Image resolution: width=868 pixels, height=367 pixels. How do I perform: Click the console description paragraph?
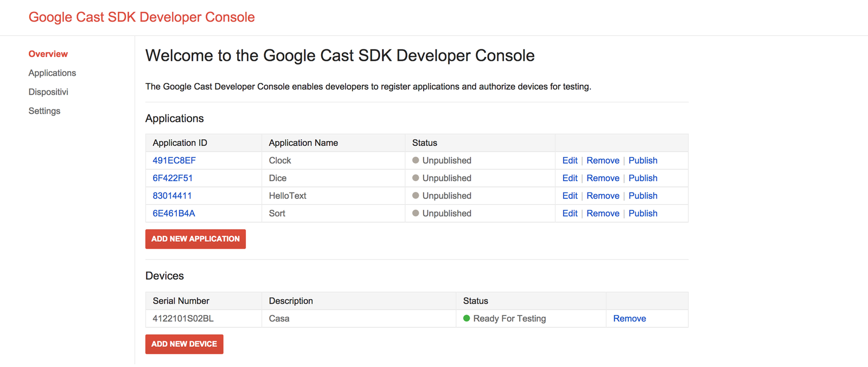[x=368, y=87]
